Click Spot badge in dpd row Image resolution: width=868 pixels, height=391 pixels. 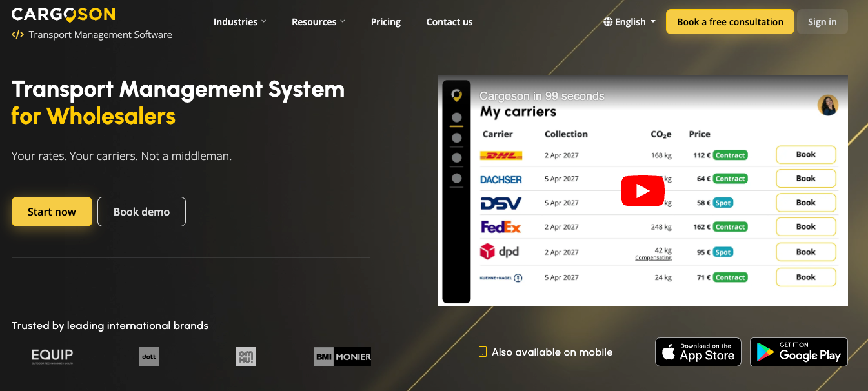pyautogui.click(x=723, y=252)
